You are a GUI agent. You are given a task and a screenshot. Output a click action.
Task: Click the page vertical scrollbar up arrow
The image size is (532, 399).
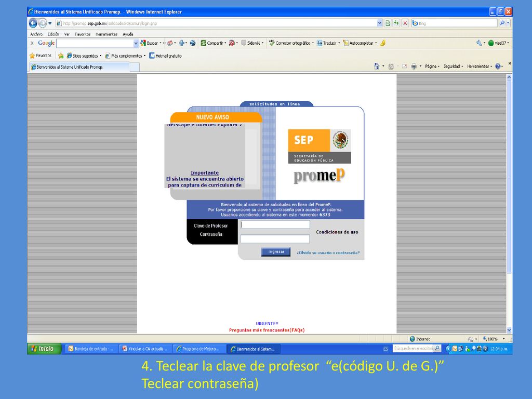click(509, 77)
